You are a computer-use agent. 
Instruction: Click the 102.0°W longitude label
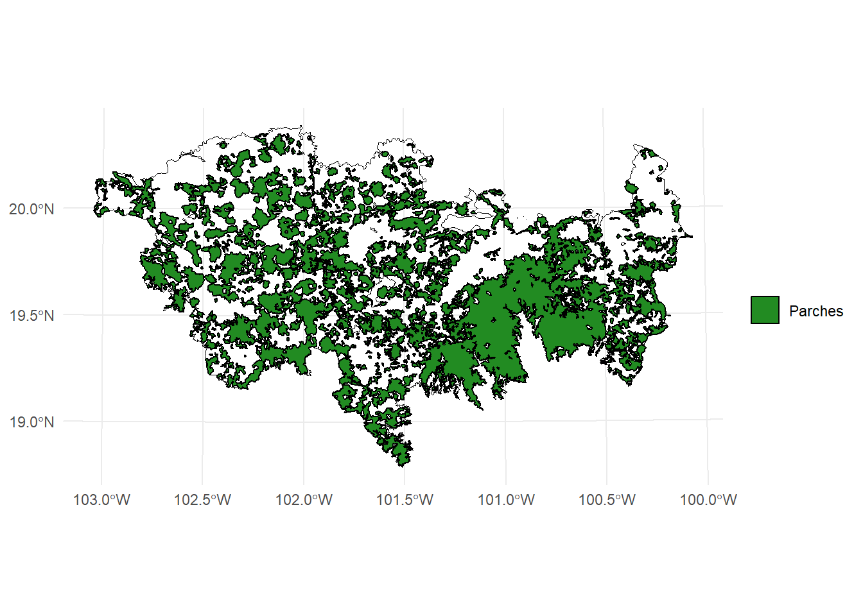(x=304, y=500)
